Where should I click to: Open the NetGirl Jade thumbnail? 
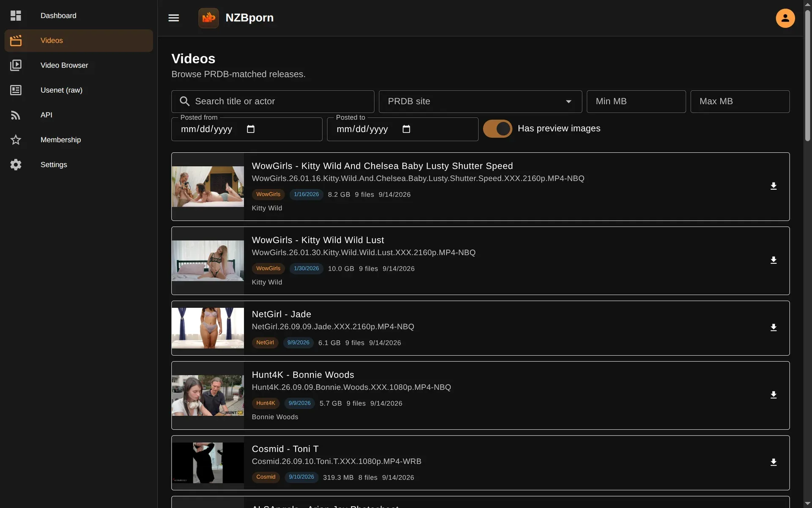pyautogui.click(x=208, y=328)
